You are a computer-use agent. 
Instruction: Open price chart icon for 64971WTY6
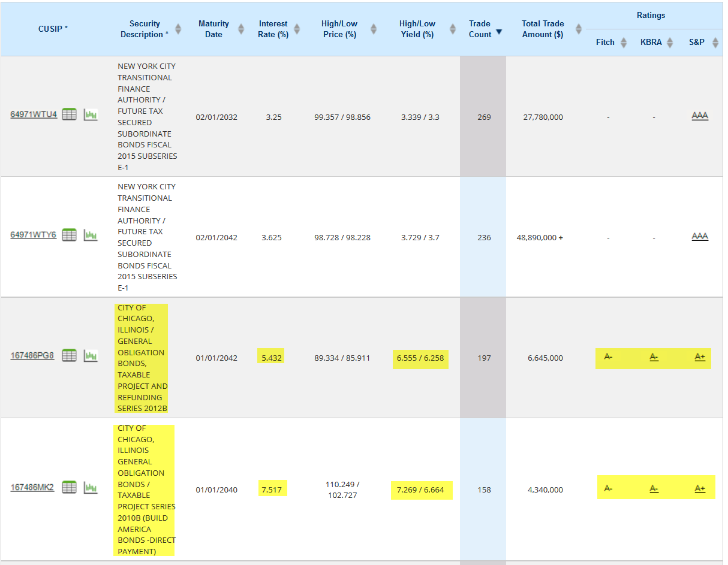(90, 235)
